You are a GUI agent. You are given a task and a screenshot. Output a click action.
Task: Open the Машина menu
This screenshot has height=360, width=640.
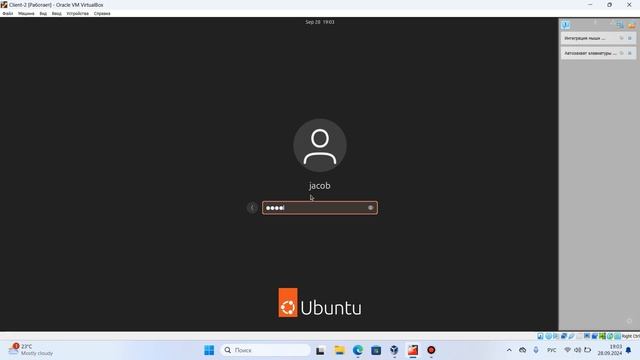[26, 13]
